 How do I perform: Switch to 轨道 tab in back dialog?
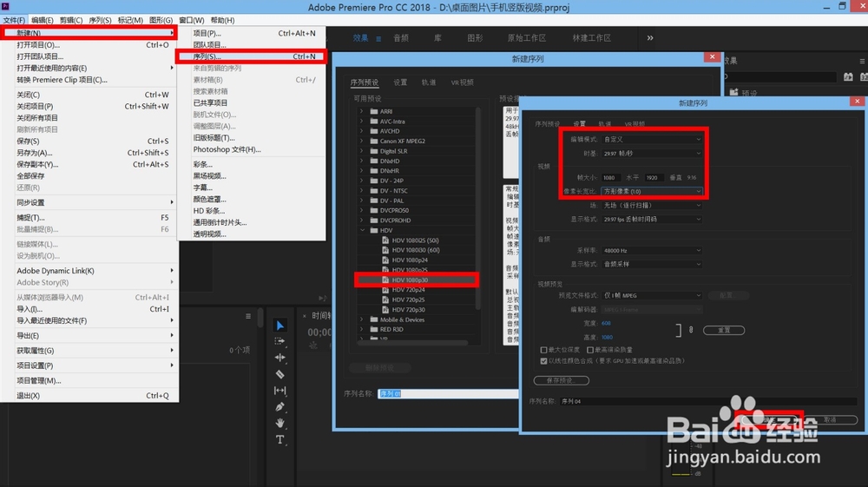[429, 82]
